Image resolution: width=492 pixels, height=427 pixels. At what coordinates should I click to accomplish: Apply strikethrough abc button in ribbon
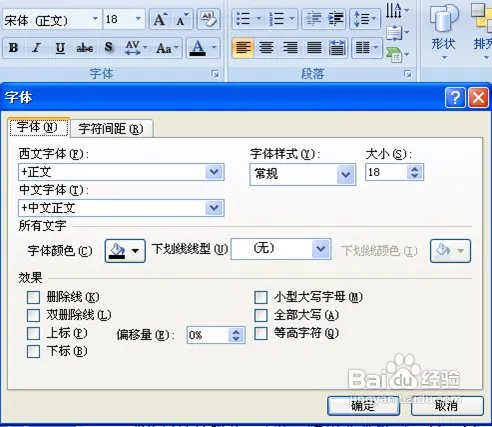[x=85, y=48]
